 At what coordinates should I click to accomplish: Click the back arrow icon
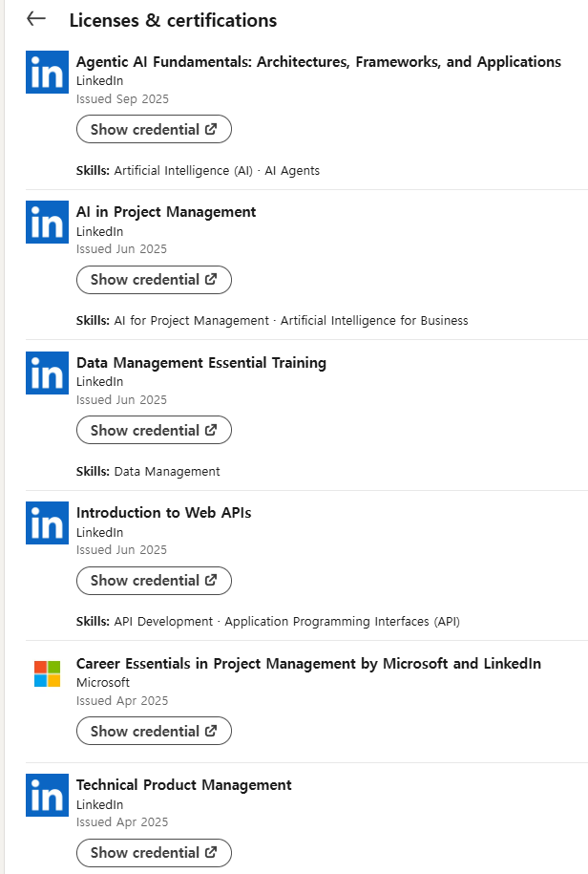[36, 19]
